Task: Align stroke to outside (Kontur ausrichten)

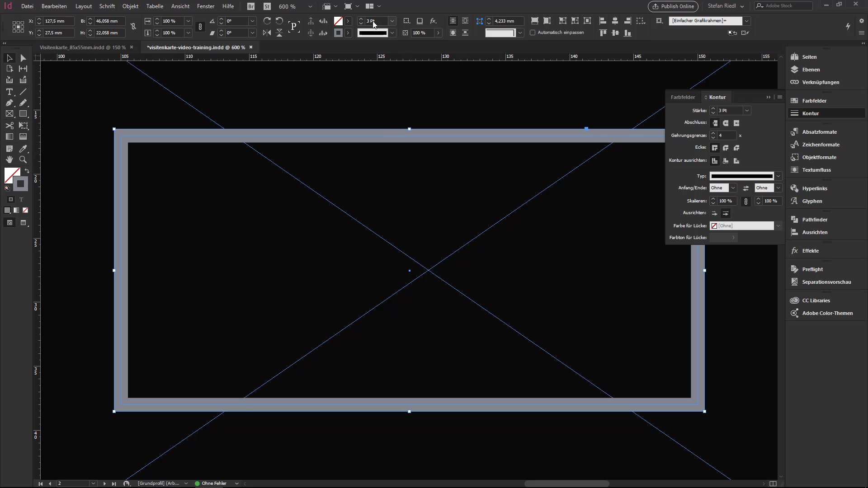Action: [736, 160]
